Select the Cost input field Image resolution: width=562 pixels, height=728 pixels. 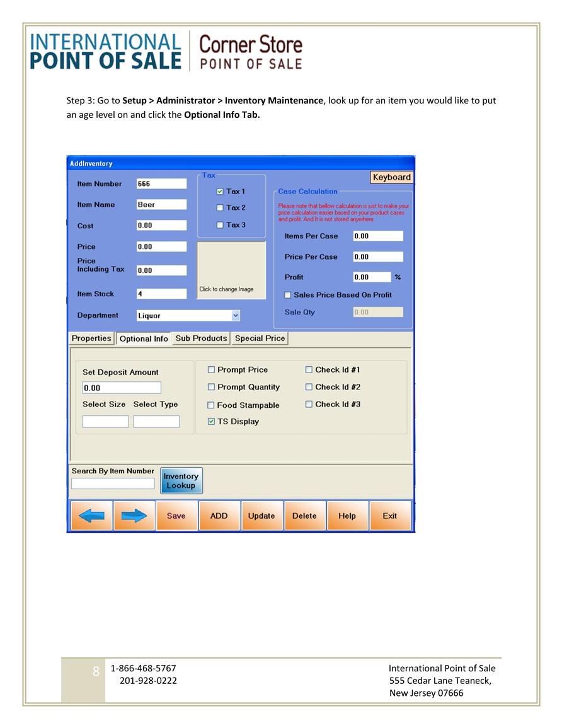[x=161, y=226]
